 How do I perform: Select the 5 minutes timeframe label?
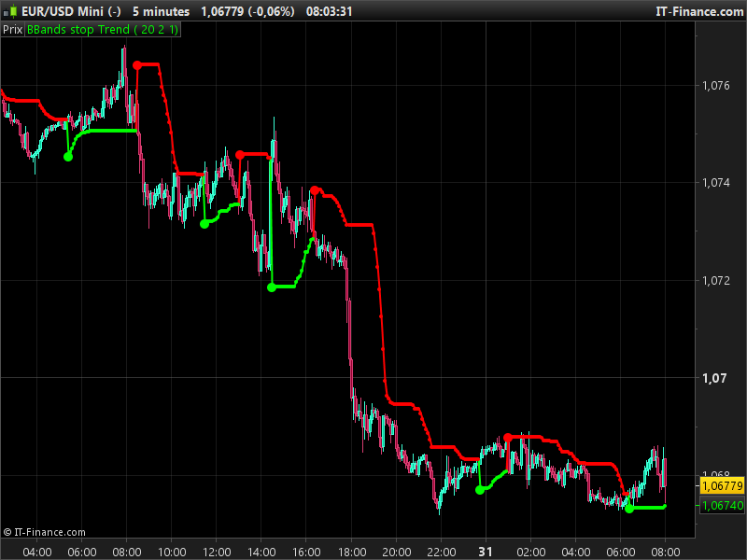(161, 11)
